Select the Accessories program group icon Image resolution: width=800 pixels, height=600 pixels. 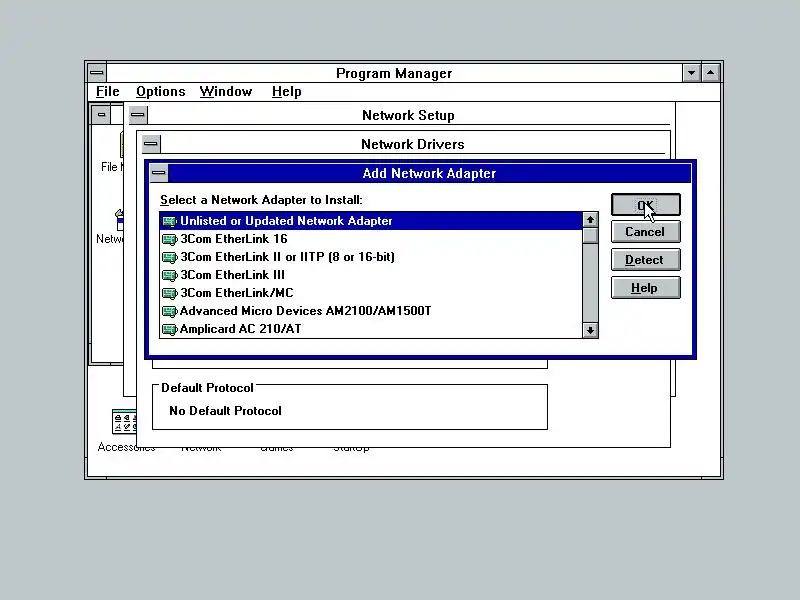(x=124, y=421)
